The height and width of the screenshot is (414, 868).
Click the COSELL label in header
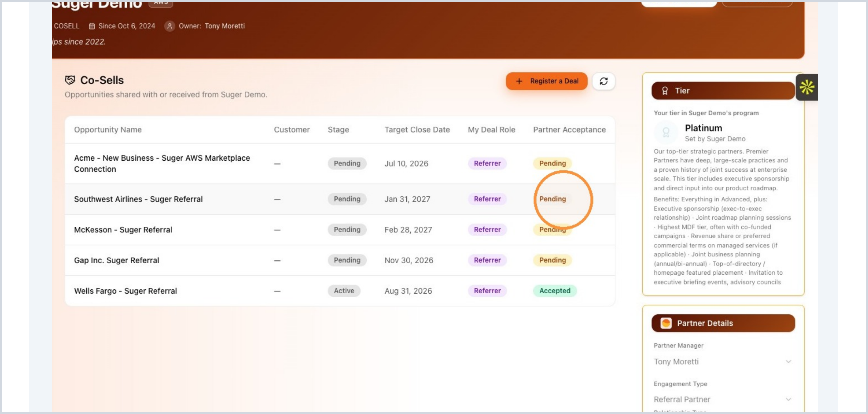point(67,26)
